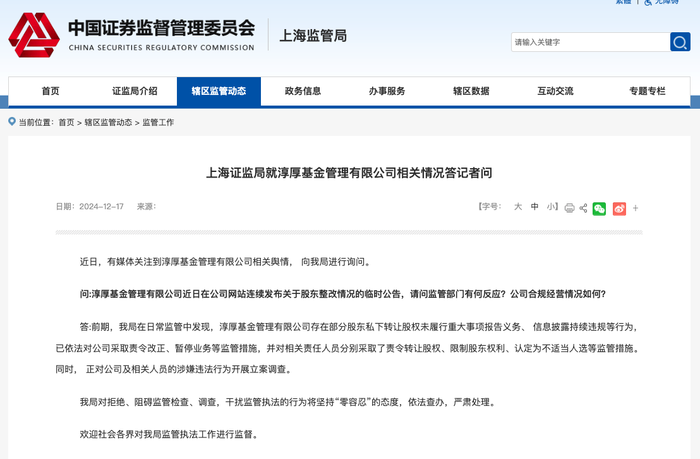Screen dimensions: 700x459
Task: Click the location pin icon in breadcrumb
Action: [x=12, y=121]
